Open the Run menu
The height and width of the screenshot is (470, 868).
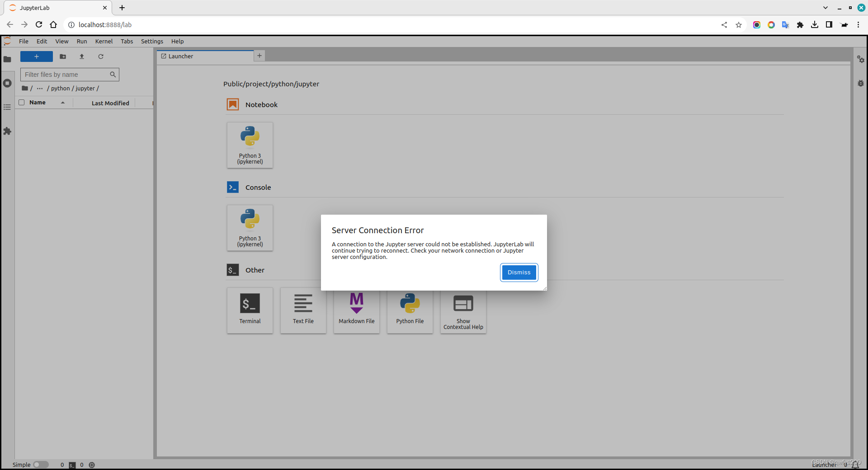(x=82, y=41)
